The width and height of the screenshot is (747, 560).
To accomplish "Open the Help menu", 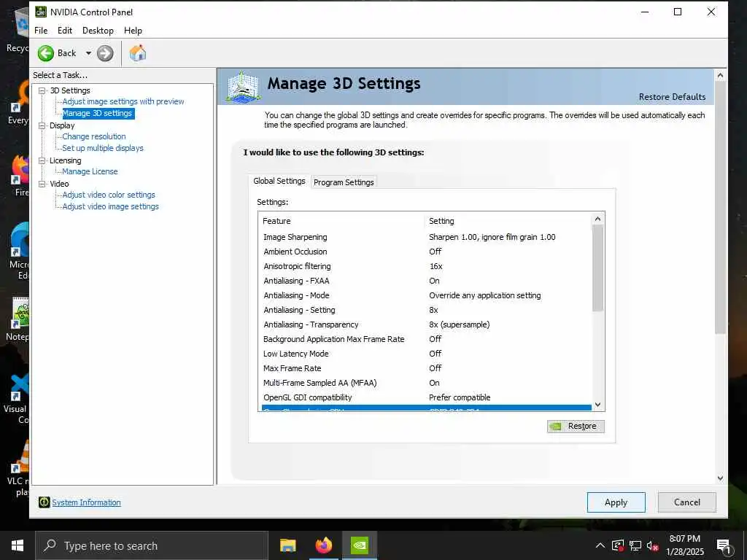I will coord(133,31).
